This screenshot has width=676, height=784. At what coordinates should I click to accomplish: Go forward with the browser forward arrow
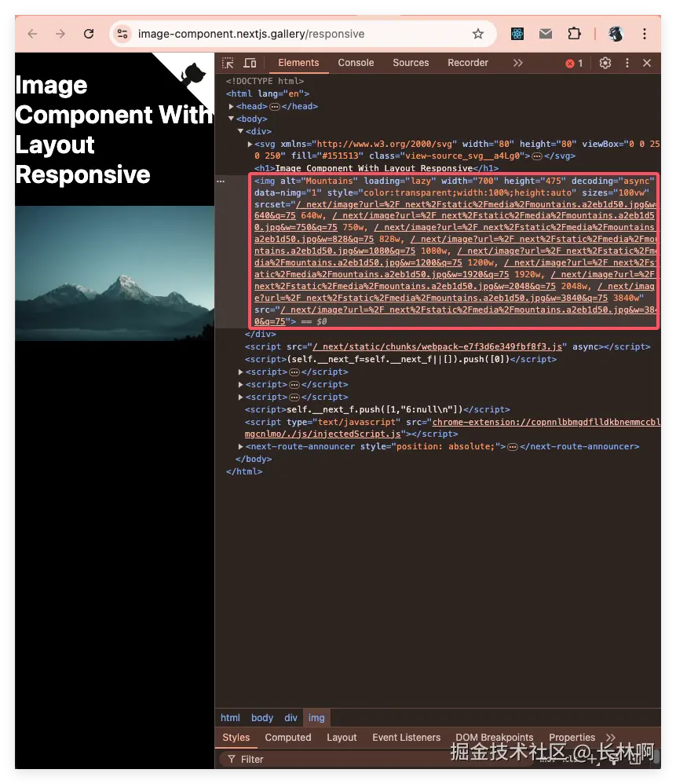[60, 34]
